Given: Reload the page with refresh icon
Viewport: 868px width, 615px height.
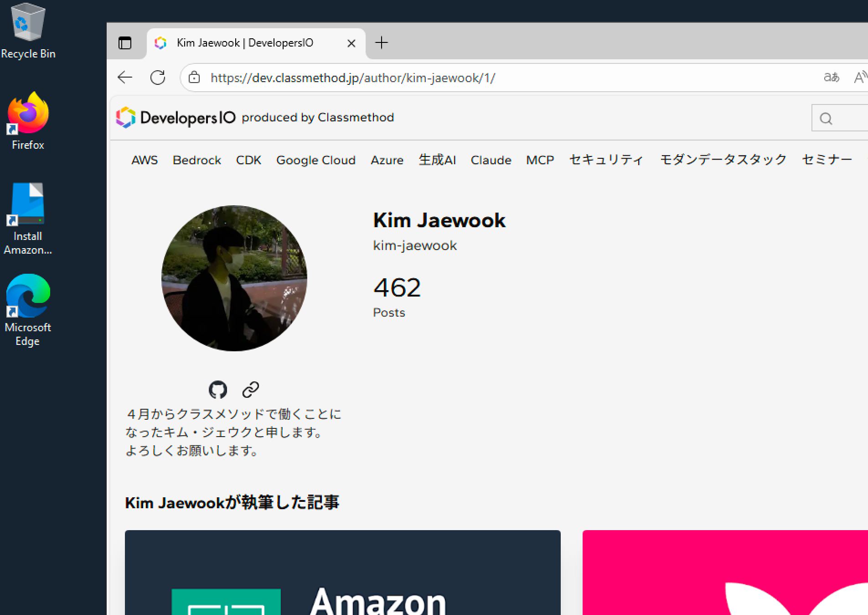Looking at the screenshot, I should pos(158,78).
